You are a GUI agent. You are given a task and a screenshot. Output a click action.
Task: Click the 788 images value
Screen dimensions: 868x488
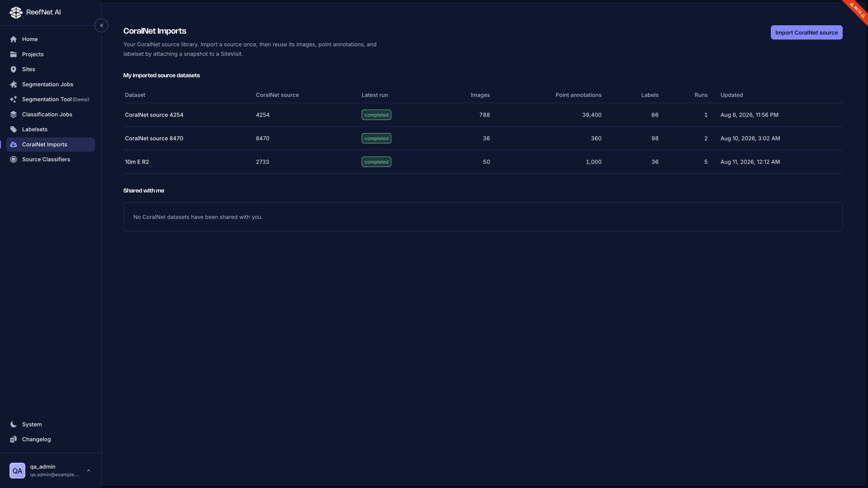coord(485,115)
